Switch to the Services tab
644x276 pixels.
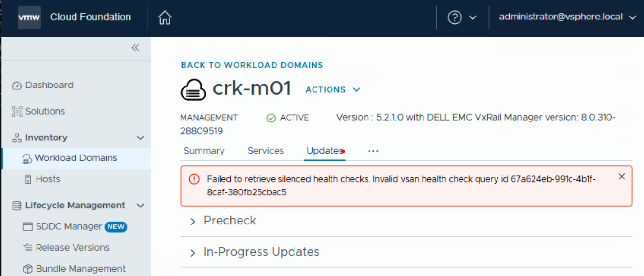pyautogui.click(x=265, y=151)
